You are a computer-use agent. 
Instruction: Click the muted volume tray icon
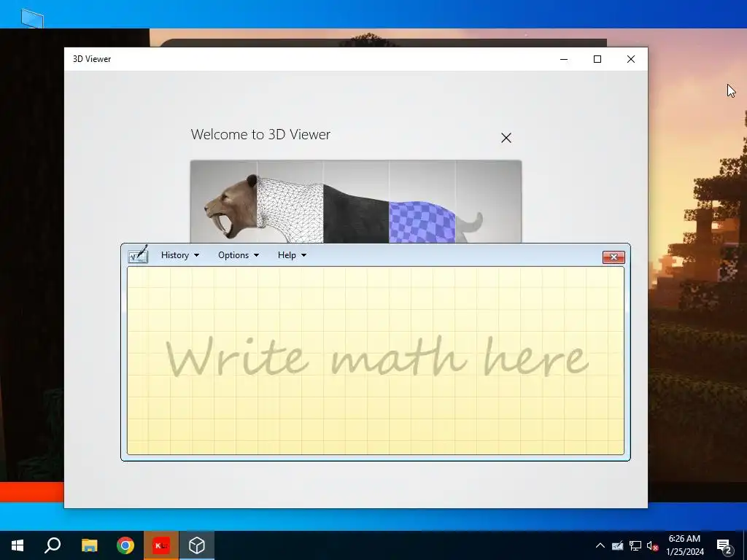coord(652,545)
